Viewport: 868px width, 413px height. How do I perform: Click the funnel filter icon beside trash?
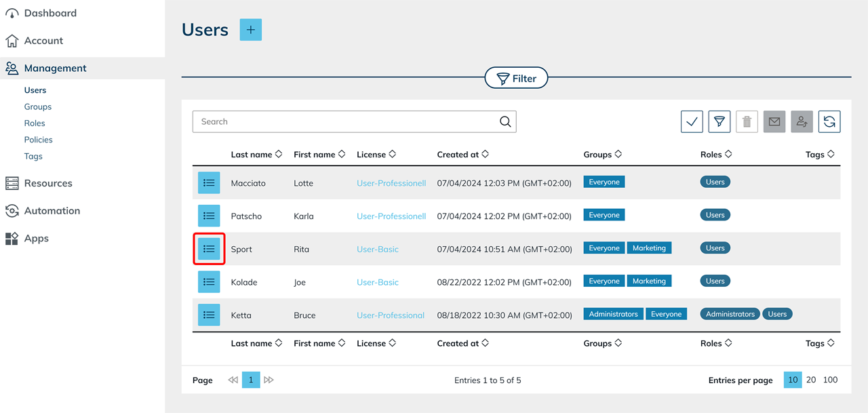(x=719, y=121)
